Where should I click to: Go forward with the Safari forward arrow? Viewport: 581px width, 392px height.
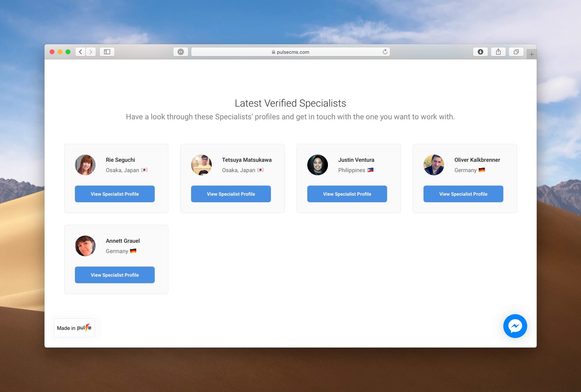[x=91, y=52]
